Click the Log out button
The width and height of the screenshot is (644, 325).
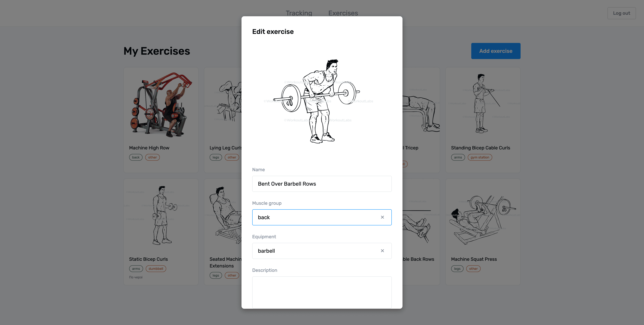click(x=621, y=13)
